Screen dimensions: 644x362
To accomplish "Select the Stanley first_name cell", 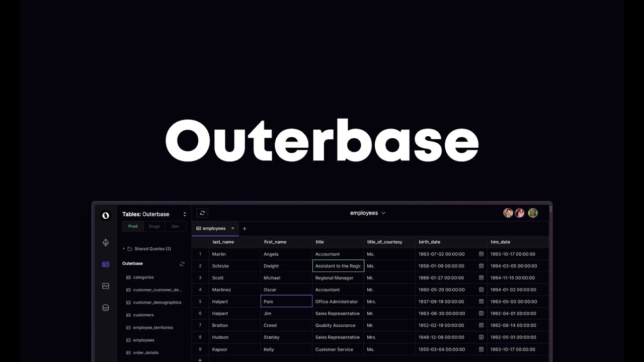I will tap(286, 337).
